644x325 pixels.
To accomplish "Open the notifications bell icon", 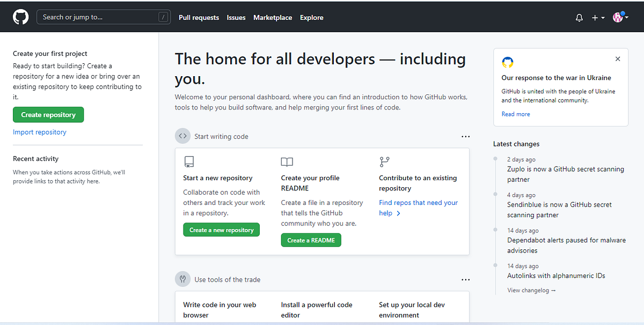I will [579, 17].
